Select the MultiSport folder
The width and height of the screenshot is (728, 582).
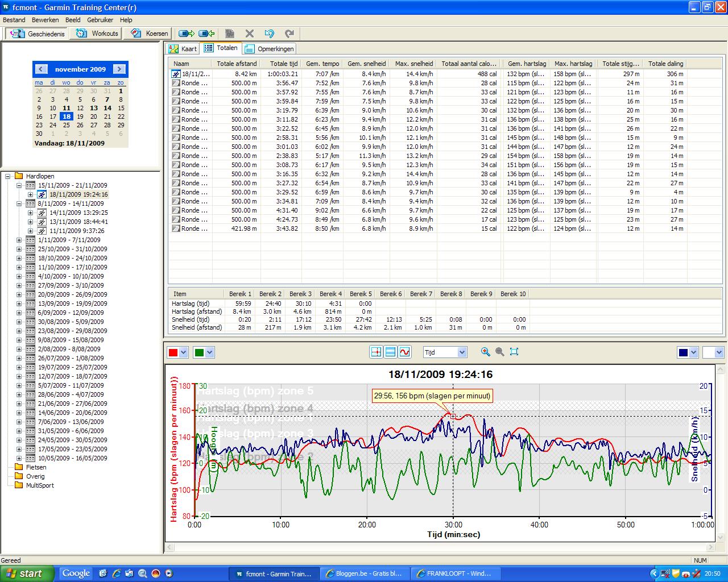[x=40, y=485]
